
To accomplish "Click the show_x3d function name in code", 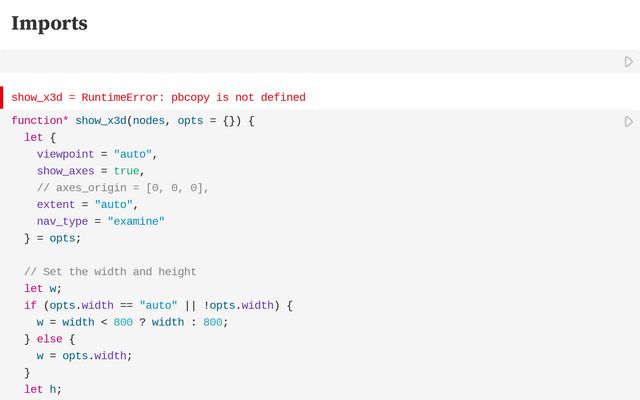I will (101, 121).
